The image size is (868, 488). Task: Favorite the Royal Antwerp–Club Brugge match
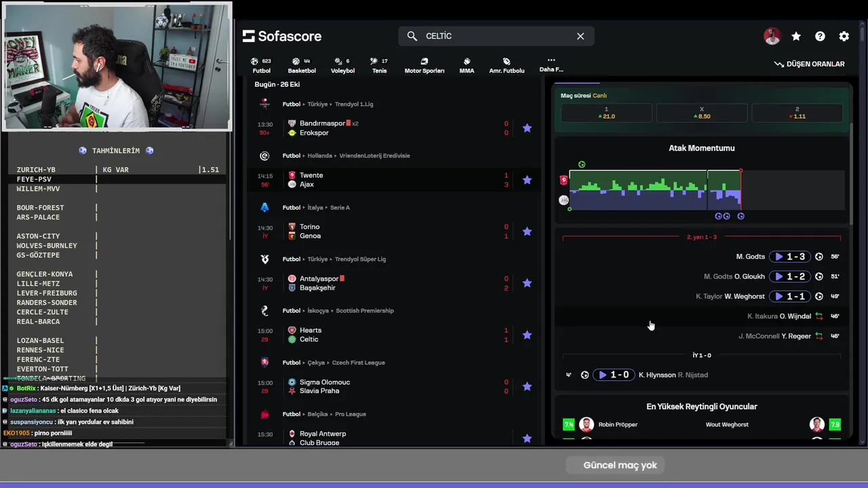pos(527,439)
